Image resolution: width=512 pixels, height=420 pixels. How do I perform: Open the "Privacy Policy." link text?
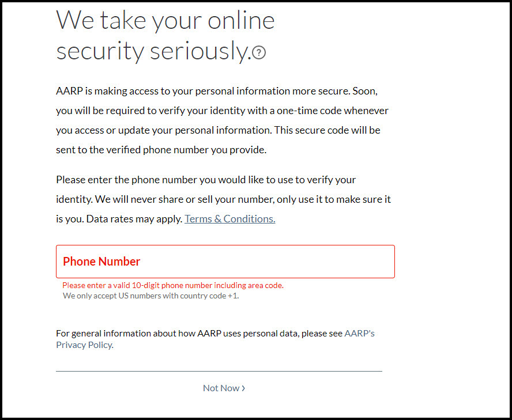(x=84, y=345)
